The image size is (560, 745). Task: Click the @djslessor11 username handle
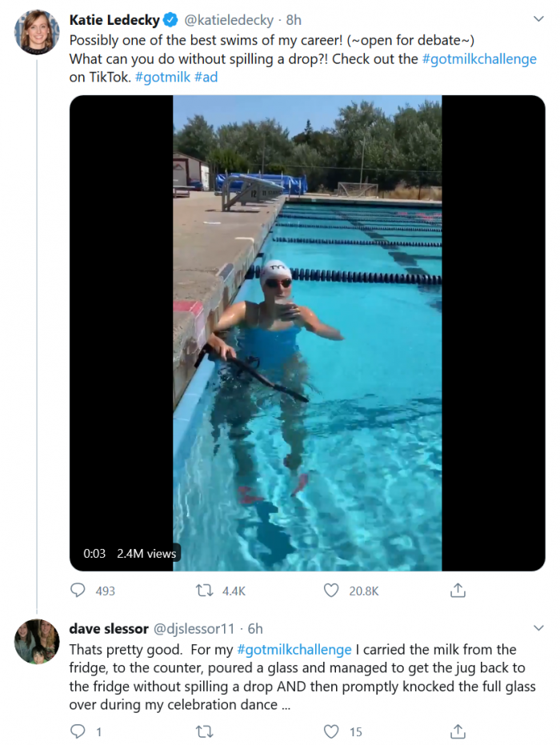194,629
